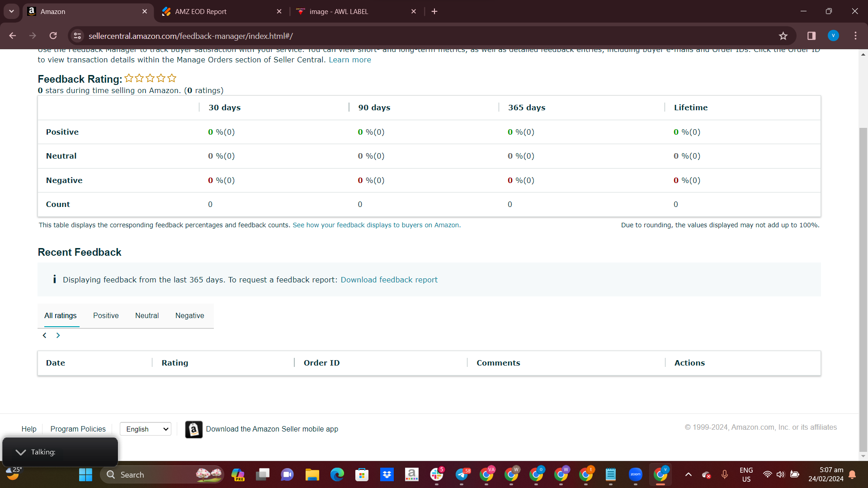Bookmark this page with the star icon
The width and height of the screenshot is (868, 488).
(x=783, y=36)
